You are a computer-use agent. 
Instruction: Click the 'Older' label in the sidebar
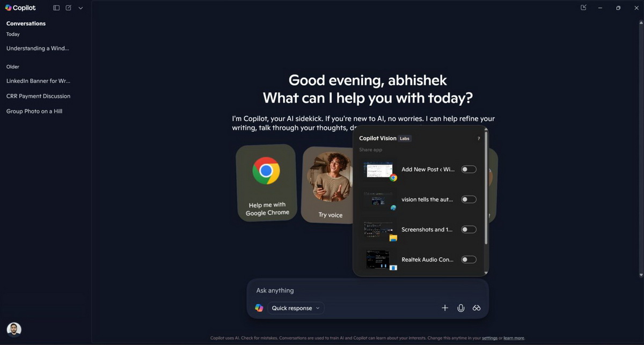(x=13, y=67)
